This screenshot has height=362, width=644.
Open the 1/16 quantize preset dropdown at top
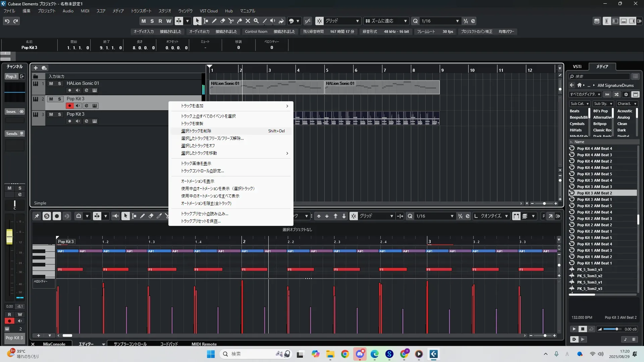pyautogui.click(x=457, y=21)
